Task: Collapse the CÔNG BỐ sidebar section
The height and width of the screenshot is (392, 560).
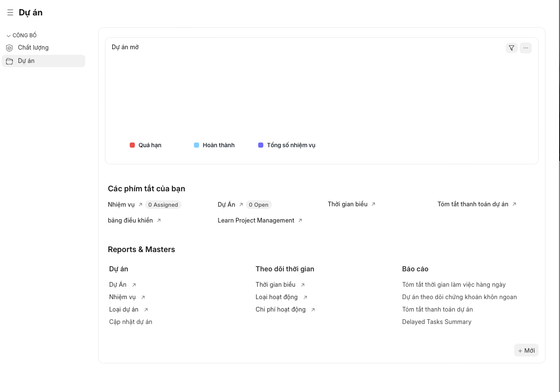Action: [8, 35]
